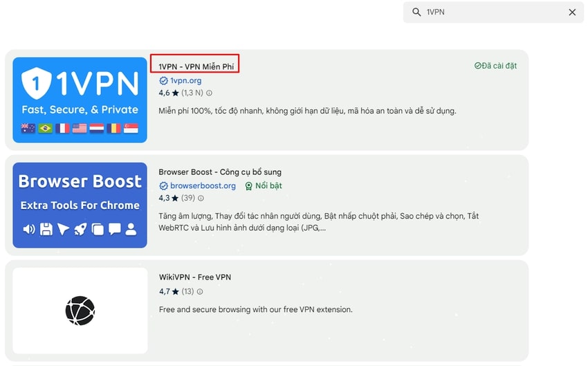Click verified badge next to 1vpn.org

[x=163, y=80]
